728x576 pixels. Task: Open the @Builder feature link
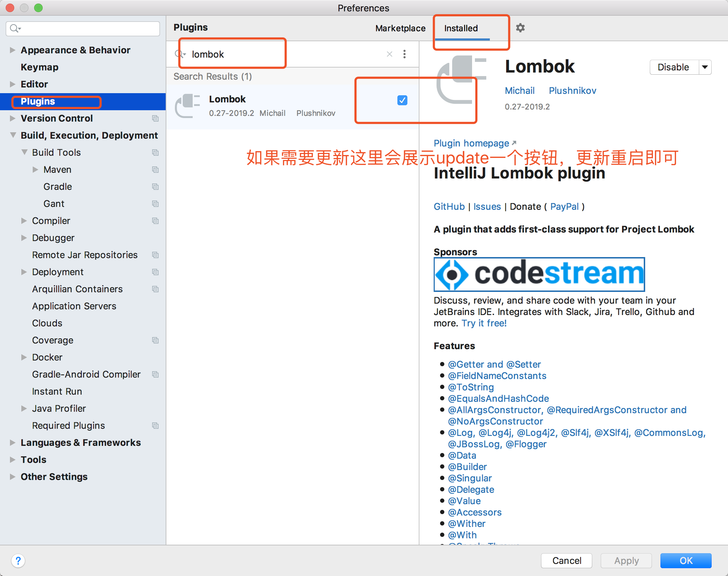(x=467, y=467)
